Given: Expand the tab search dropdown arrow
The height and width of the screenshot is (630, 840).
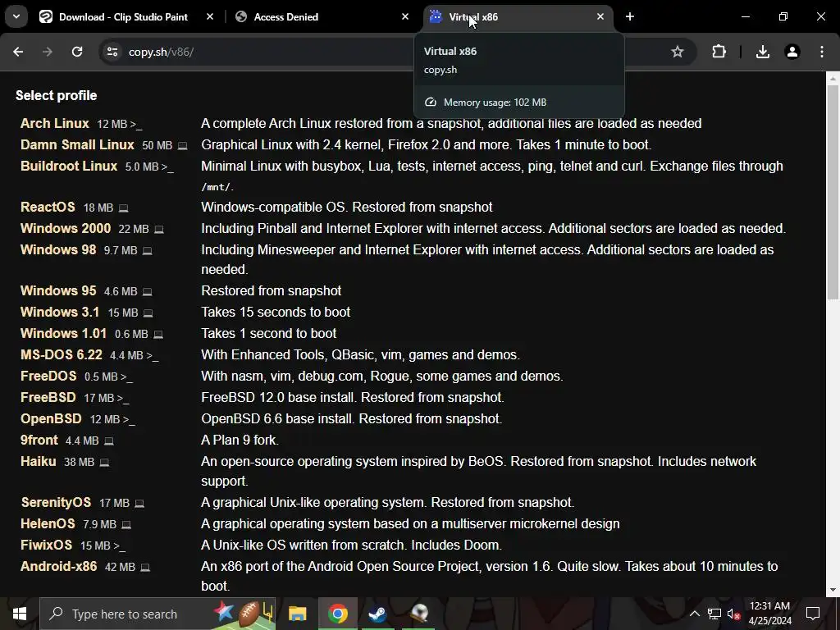Looking at the screenshot, I should click(16, 16).
